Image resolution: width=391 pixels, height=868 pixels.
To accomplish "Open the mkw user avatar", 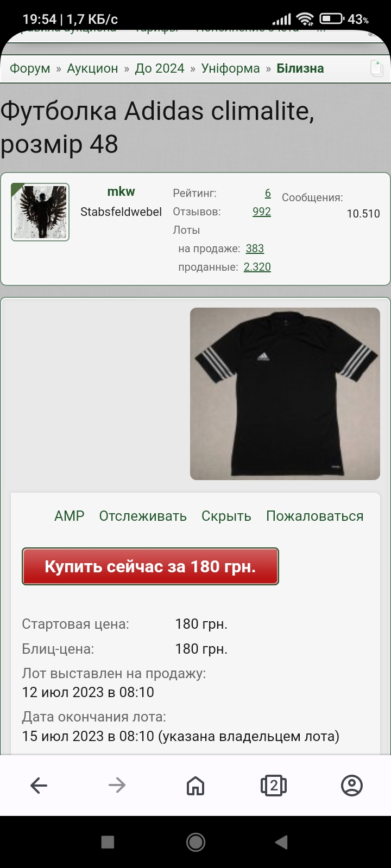I will [x=40, y=212].
